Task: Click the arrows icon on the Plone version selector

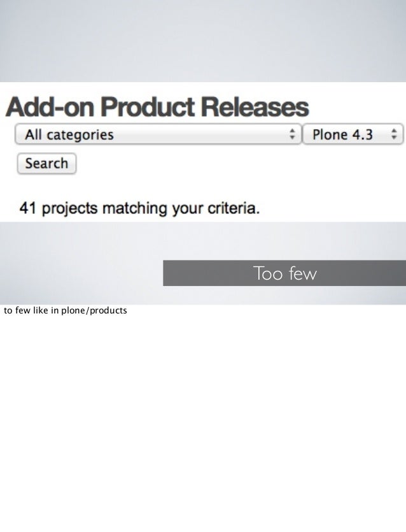Action: point(395,135)
